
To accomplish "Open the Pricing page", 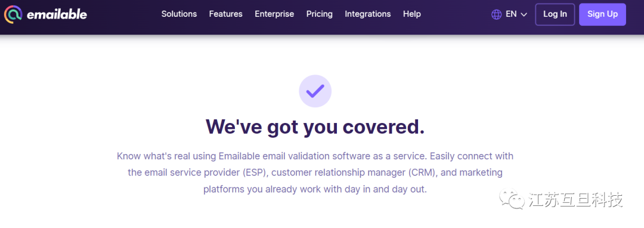I will tap(320, 14).
